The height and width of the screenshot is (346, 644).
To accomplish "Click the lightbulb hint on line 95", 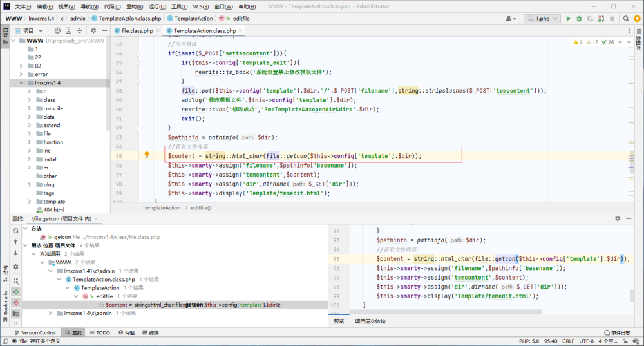I will 147,155.
